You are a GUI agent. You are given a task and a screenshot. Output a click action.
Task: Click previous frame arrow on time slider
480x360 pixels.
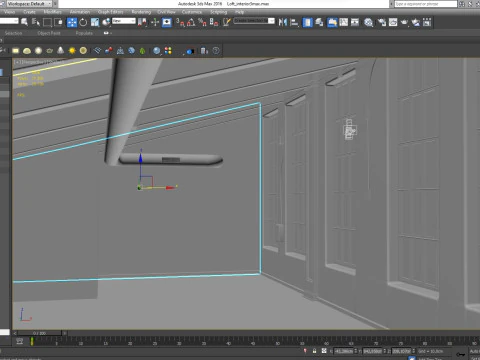(x=15, y=333)
